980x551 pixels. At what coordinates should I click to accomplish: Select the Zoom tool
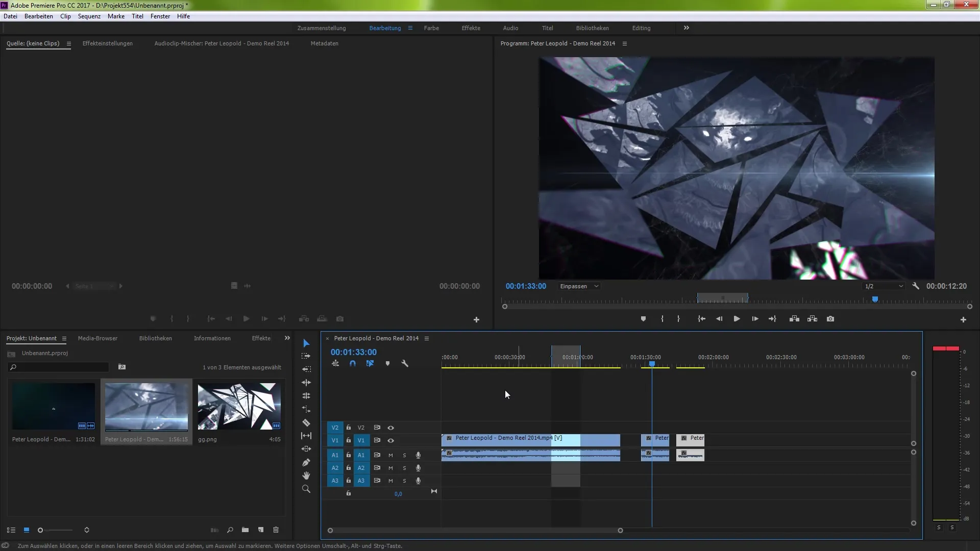click(x=306, y=489)
